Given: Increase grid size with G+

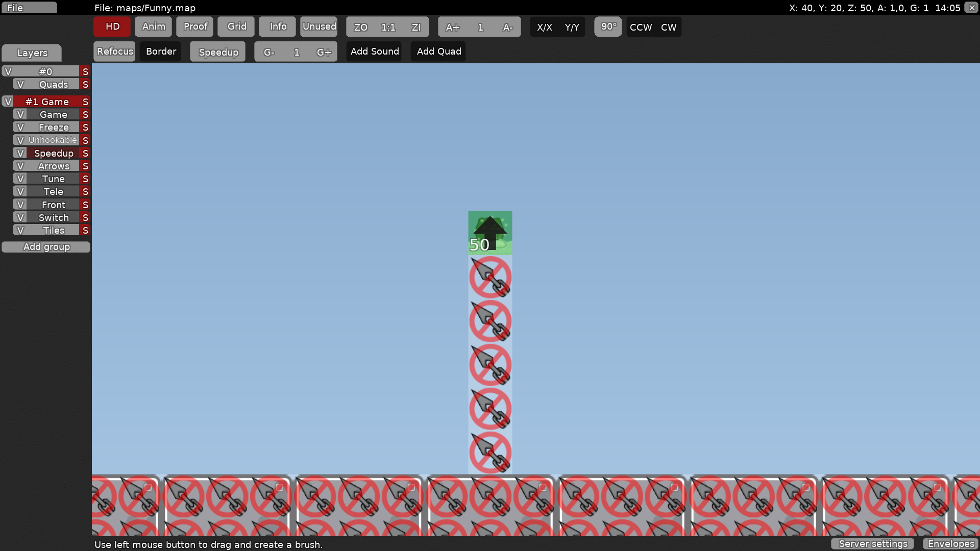Looking at the screenshot, I should pos(324,52).
